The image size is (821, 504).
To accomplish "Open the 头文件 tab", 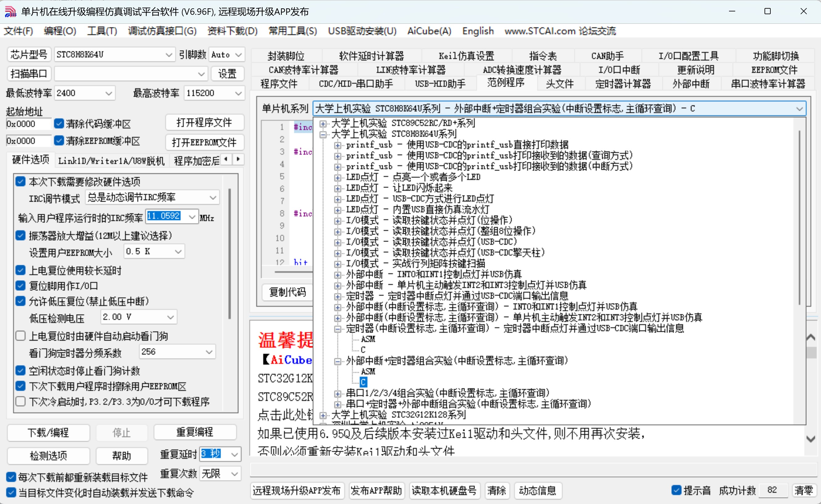I will (560, 84).
